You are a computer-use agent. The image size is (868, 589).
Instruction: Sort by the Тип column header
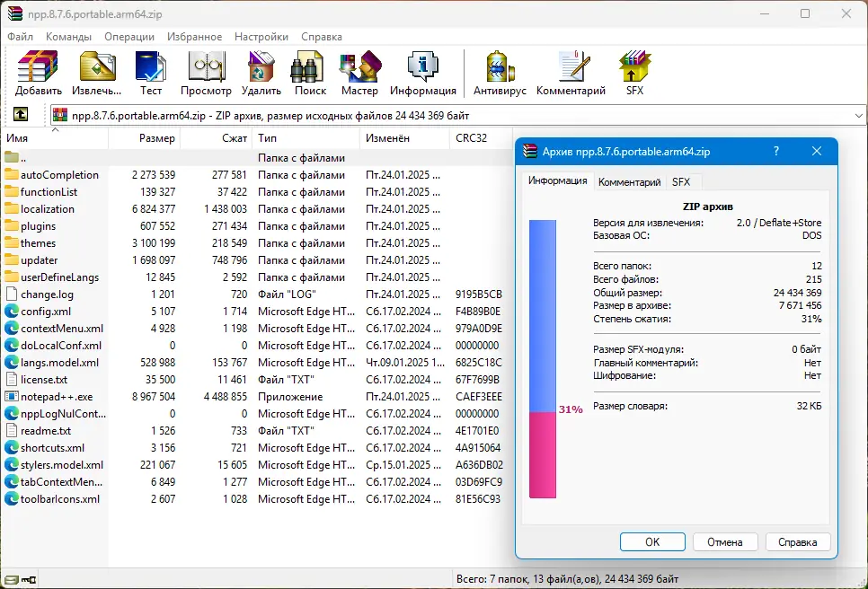306,138
